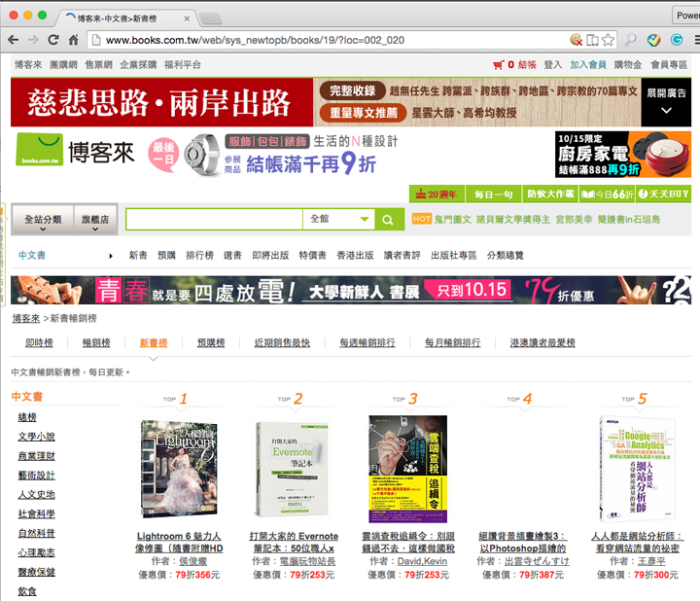Select the 新書 menu item

[138, 256]
